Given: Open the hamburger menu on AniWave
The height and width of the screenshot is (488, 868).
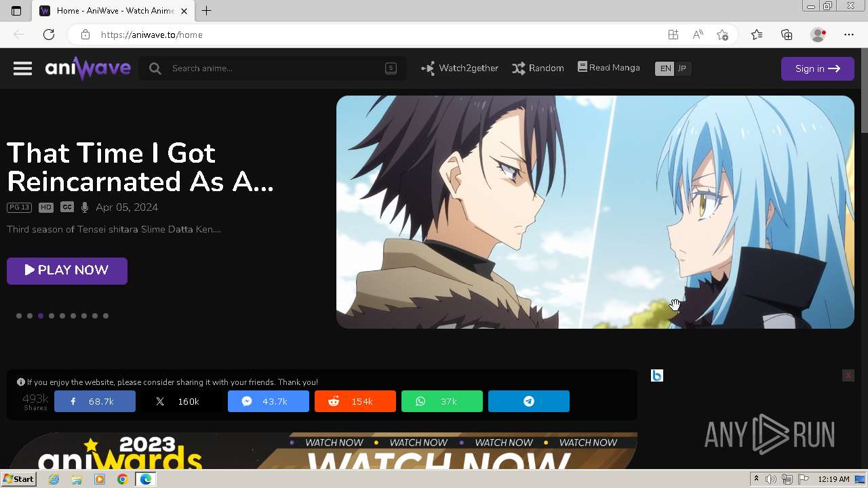Looking at the screenshot, I should 22,68.
